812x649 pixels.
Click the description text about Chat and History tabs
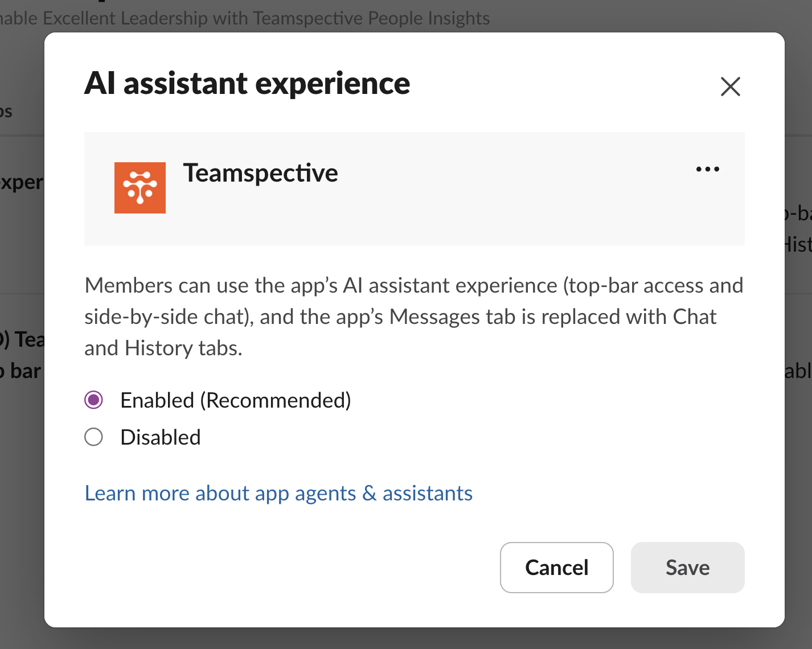tap(414, 317)
